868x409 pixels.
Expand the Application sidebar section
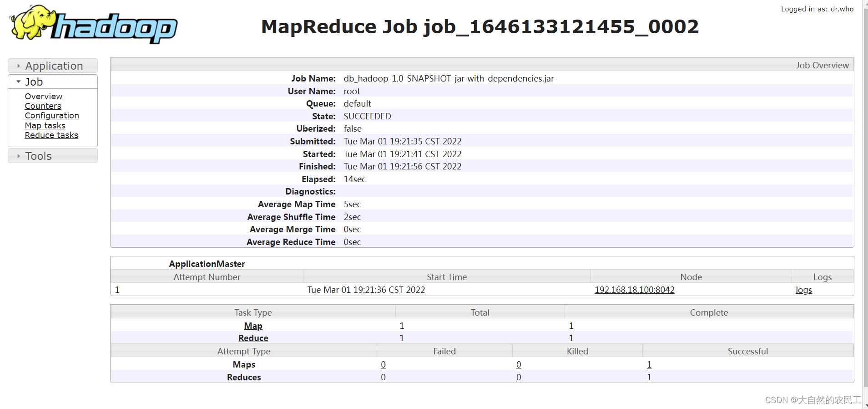point(53,66)
